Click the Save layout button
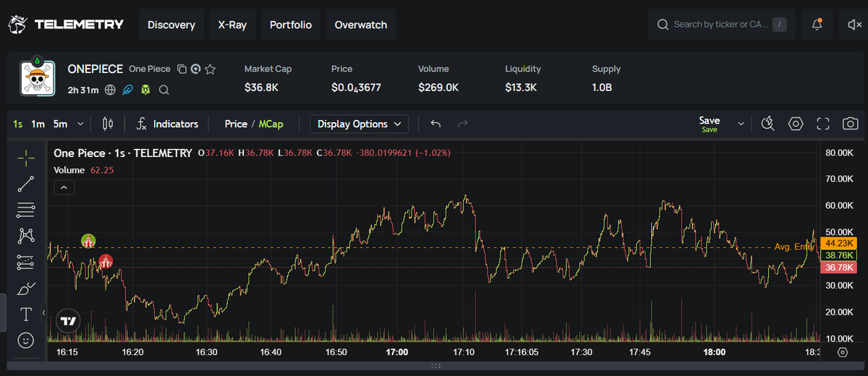This screenshot has width=868, height=376. point(709,124)
